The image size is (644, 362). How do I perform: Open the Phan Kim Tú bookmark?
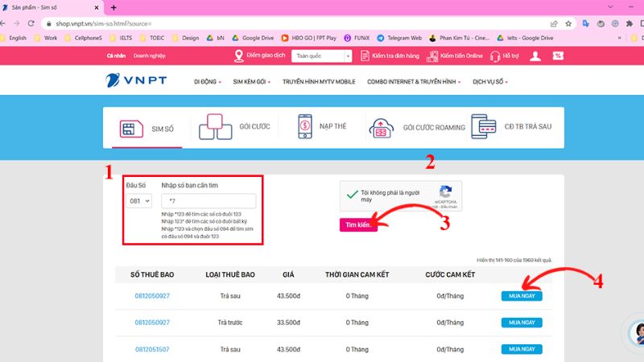click(459, 38)
